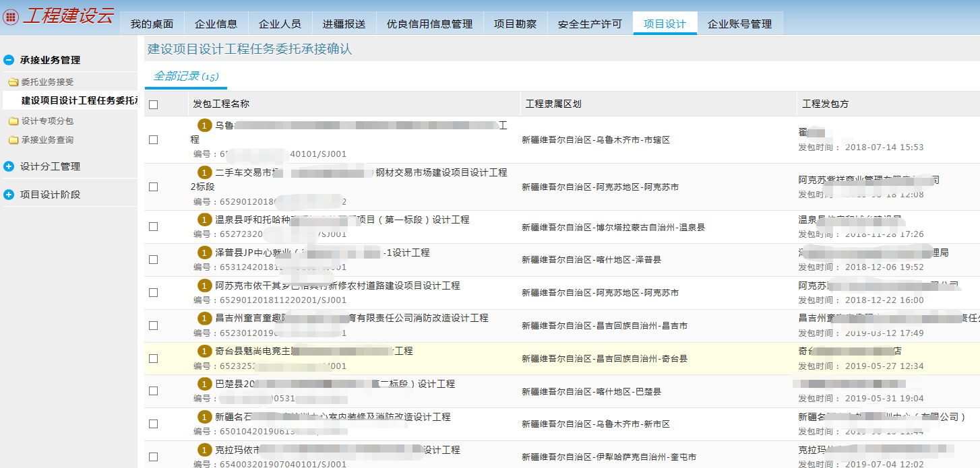Expand the 设计分工管理 section

click(9, 166)
